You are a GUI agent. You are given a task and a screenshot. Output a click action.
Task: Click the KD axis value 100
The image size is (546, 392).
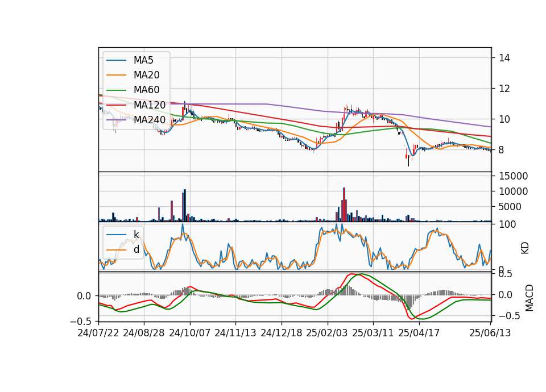click(507, 224)
